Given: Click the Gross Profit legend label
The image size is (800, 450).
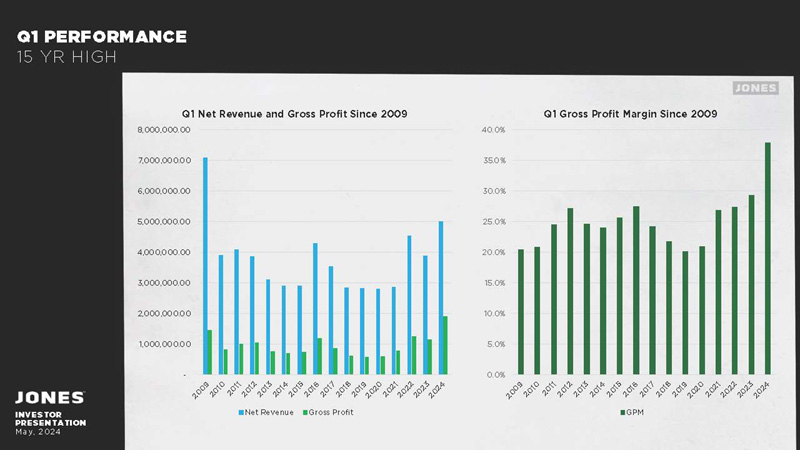Looking at the screenshot, I should (331, 412).
